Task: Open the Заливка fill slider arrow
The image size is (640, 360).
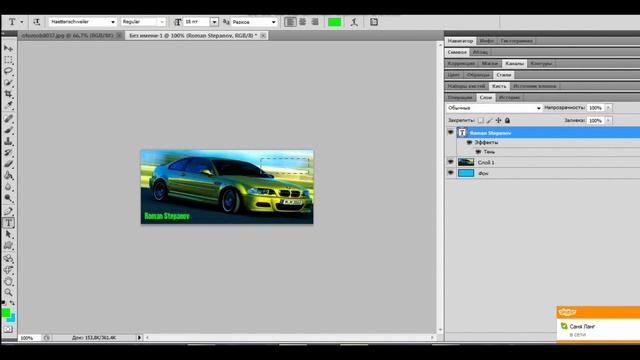Action: point(608,120)
